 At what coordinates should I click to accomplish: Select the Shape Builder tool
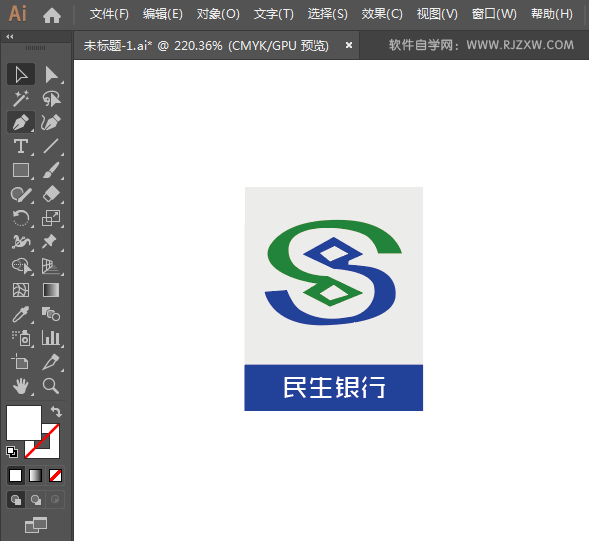[21, 266]
